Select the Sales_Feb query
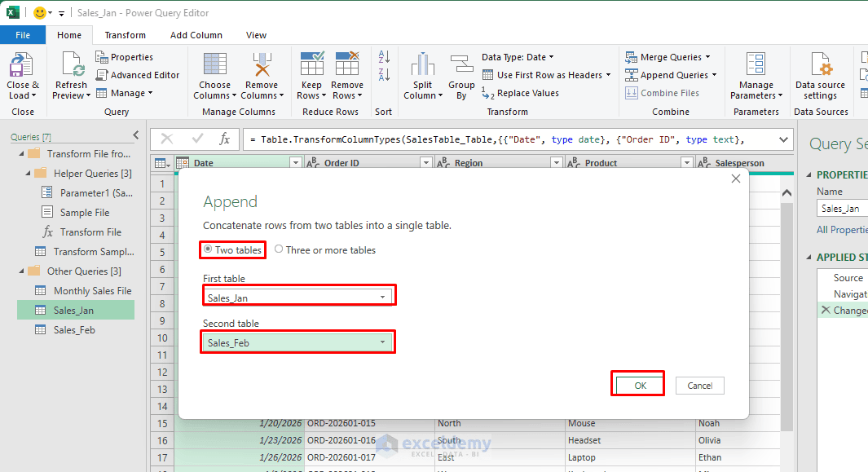 click(x=76, y=329)
